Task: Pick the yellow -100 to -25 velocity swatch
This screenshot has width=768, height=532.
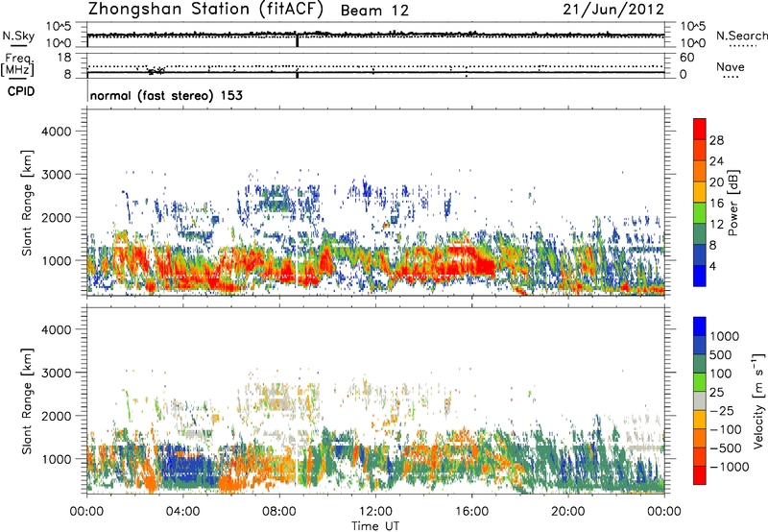Action: click(700, 420)
